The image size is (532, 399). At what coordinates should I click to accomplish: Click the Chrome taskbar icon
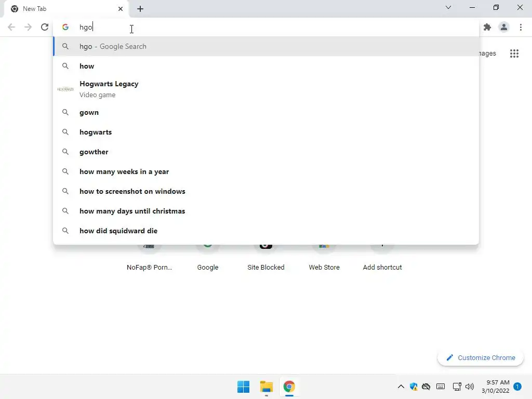pyautogui.click(x=289, y=387)
